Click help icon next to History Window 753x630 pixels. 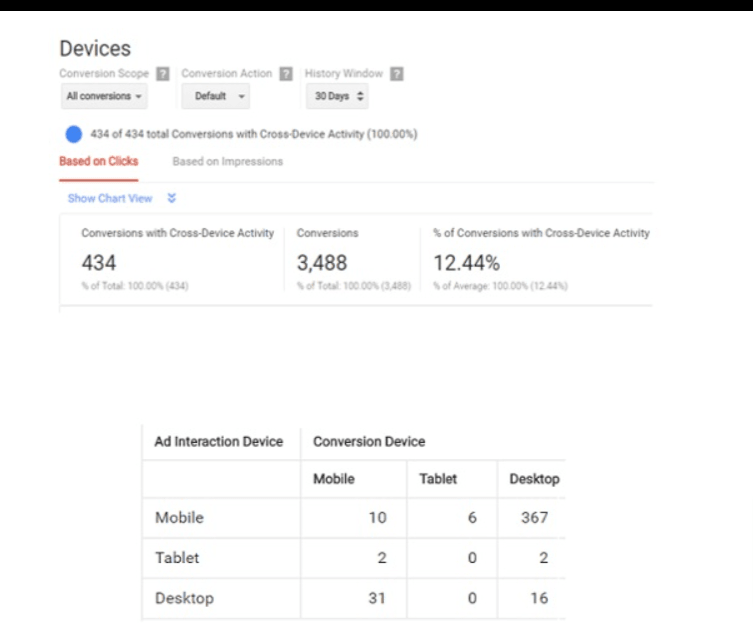point(397,74)
